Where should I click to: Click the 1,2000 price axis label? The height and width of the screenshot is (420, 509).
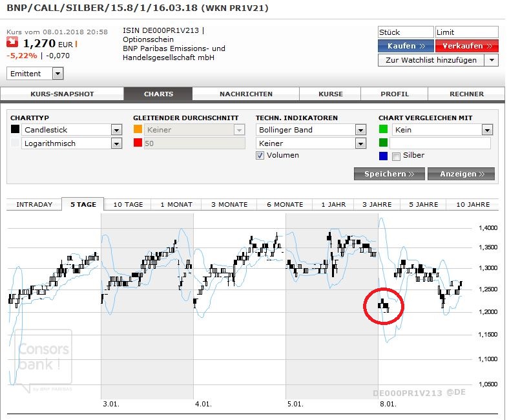coord(488,311)
